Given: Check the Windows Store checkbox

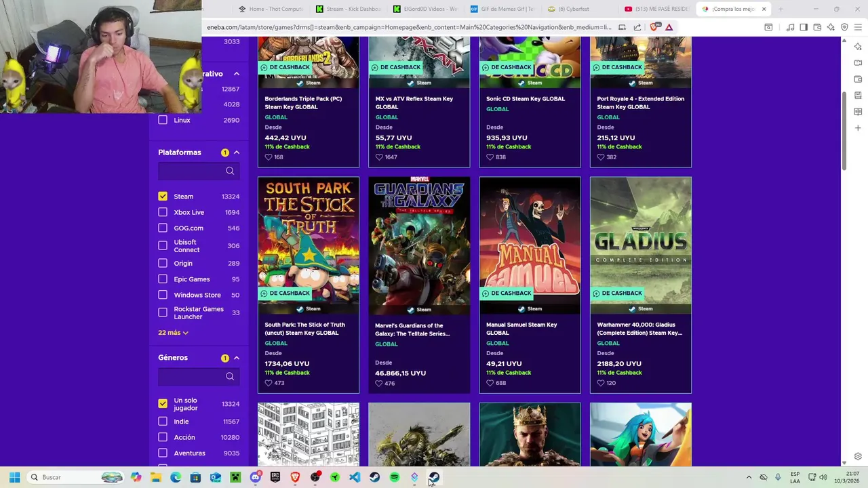Looking at the screenshot, I should (x=163, y=295).
